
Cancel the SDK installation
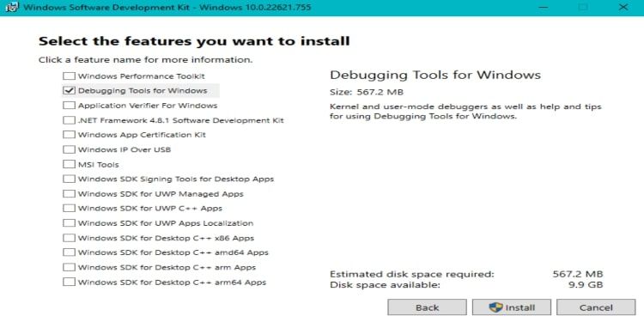click(596, 307)
